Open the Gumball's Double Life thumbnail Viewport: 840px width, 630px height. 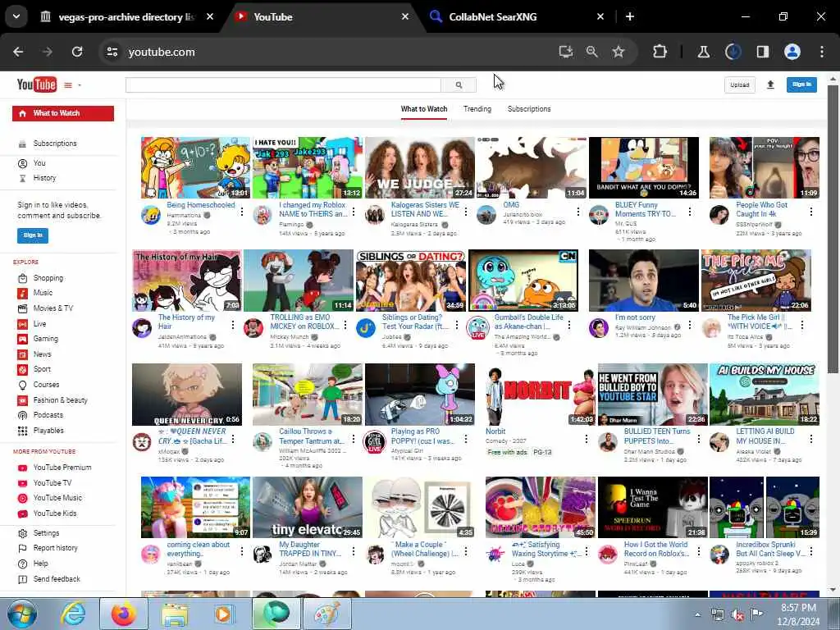click(x=523, y=281)
